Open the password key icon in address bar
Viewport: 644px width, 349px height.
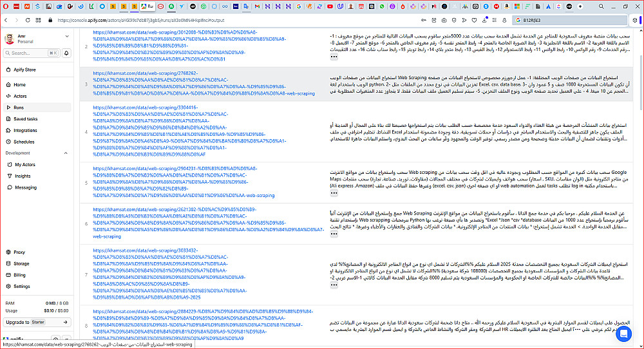[x=424, y=20]
